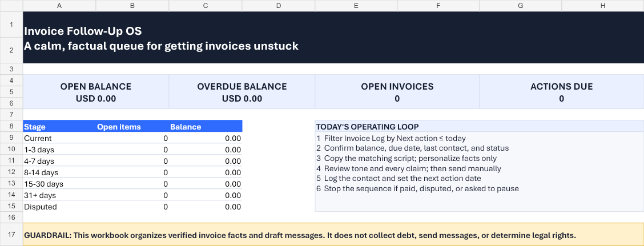This screenshot has height=246, width=644.
Task: Select column G header
Action: point(520,6)
